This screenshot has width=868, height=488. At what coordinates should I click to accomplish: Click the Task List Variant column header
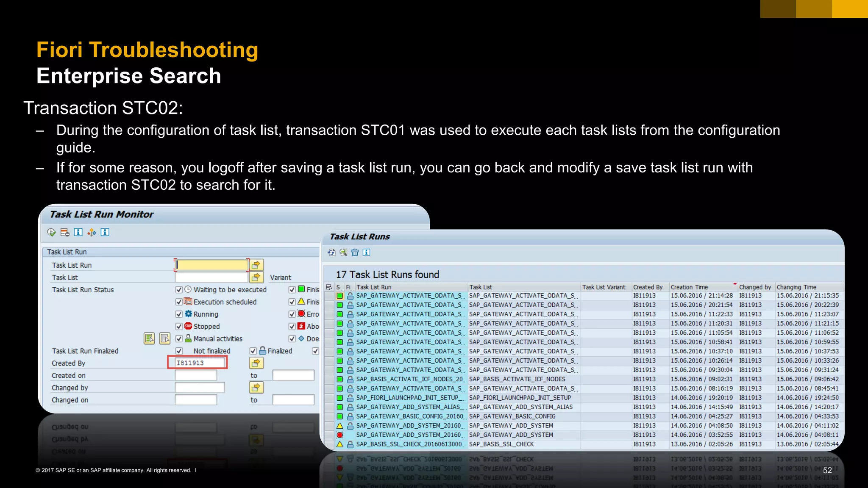606,287
